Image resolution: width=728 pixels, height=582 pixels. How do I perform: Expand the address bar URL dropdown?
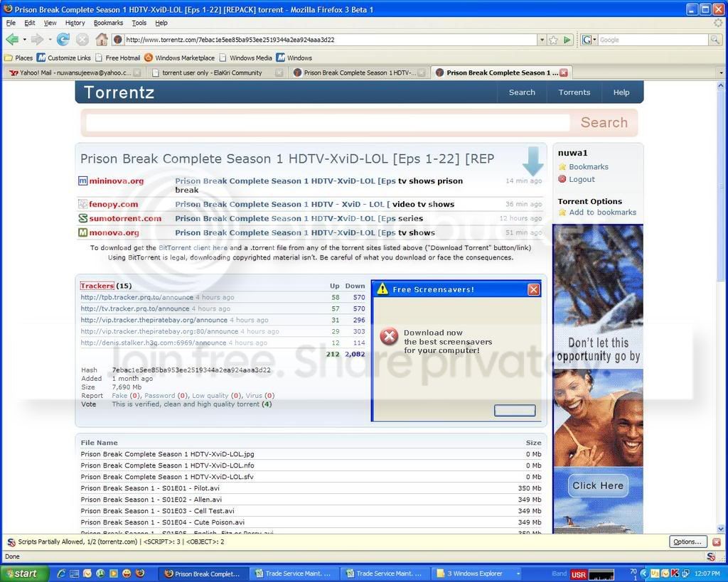tap(542, 40)
